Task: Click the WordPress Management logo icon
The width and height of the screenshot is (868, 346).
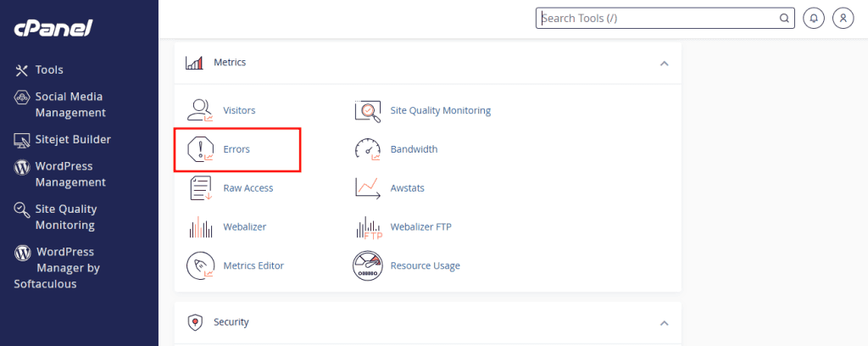Action: click(21, 166)
